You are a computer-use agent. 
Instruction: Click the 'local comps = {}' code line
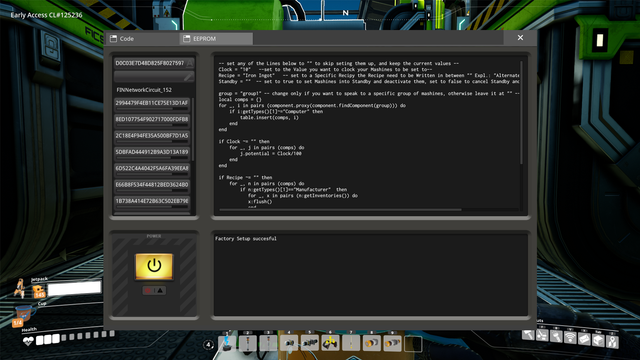pos(240,100)
